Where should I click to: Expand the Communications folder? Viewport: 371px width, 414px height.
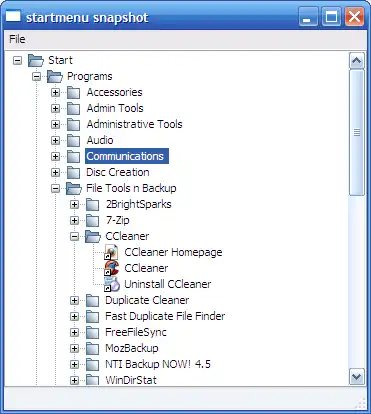tap(55, 156)
